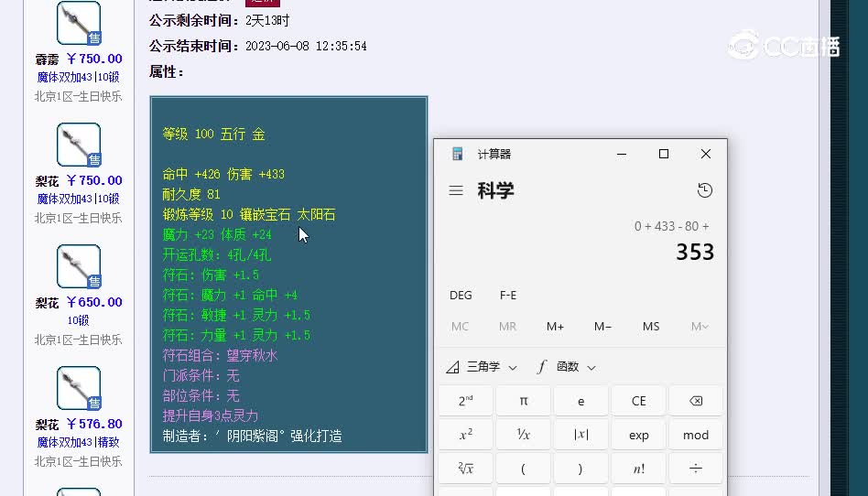Toggle the DEG angle unit

461,295
